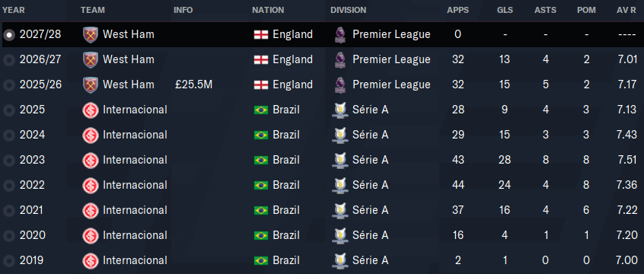Select the 2024 season radio button
Image resolution: width=644 pixels, height=274 pixels.
click(8, 135)
